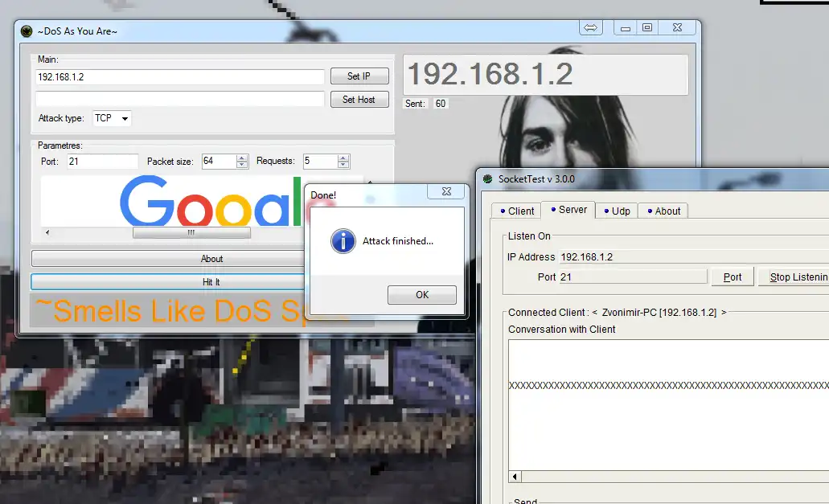The height and width of the screenshot is (504, 829).
Task: Click the SocketTest IP Address field
Action: click(x=694, y=256)
